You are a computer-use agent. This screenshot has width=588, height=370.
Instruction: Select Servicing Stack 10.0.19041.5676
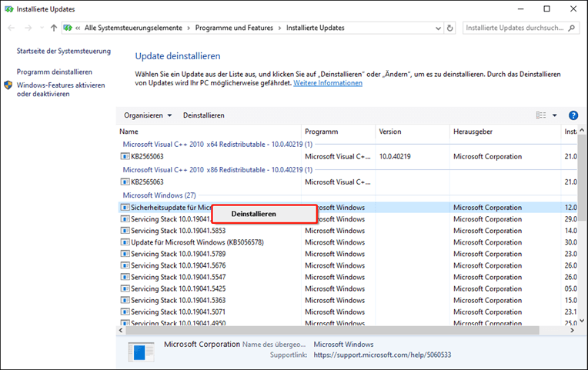click(x=178, y=265)
